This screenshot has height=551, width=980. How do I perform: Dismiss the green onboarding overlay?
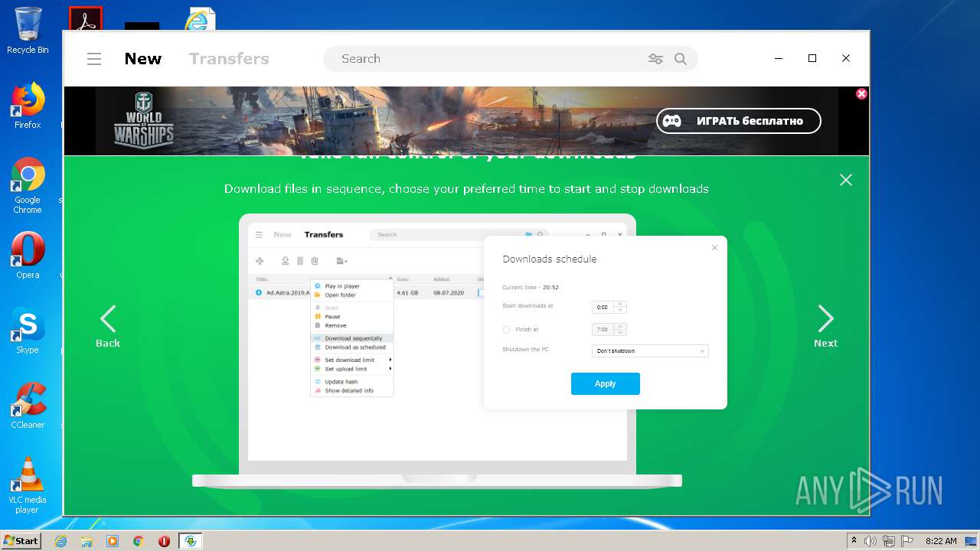click(x=845, y=180)
